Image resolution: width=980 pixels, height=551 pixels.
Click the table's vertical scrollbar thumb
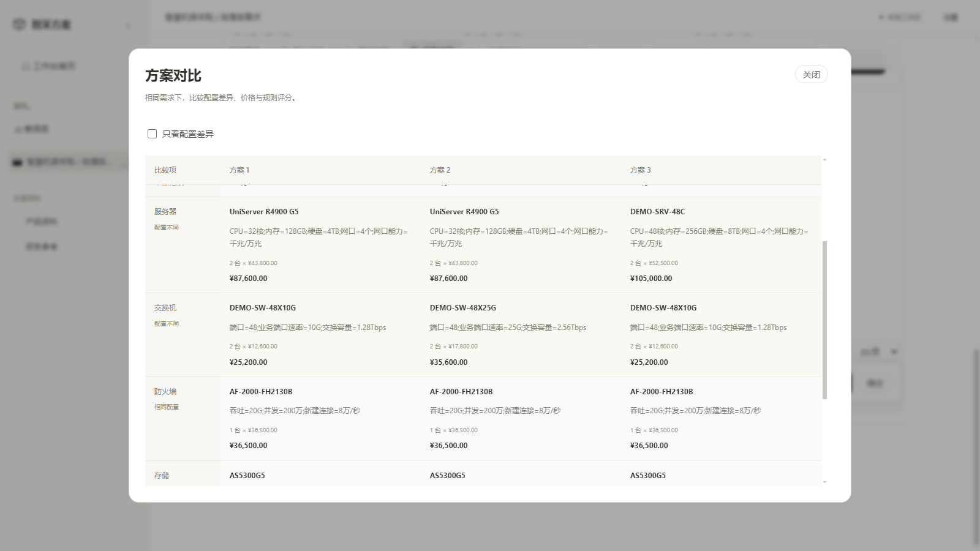click(824, 320)
